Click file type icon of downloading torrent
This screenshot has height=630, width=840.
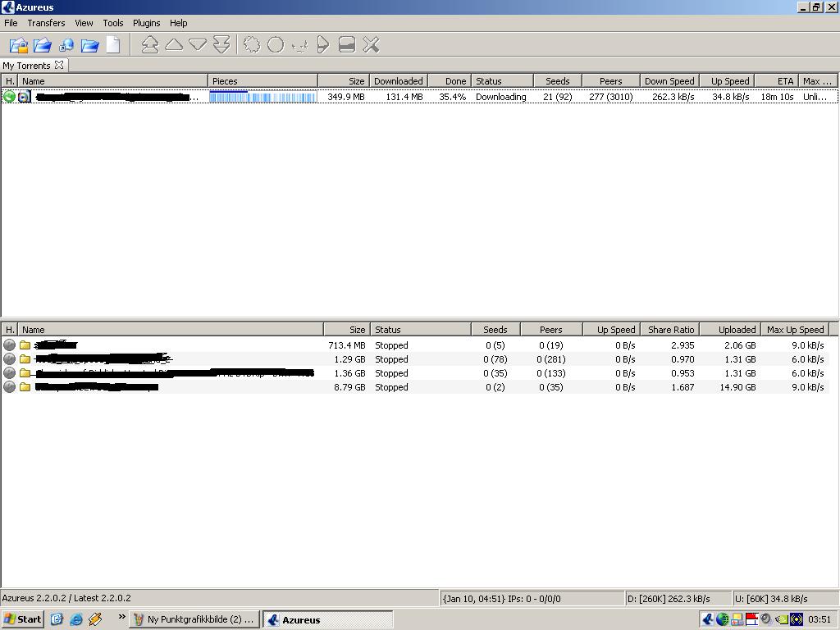click(24, 97)
